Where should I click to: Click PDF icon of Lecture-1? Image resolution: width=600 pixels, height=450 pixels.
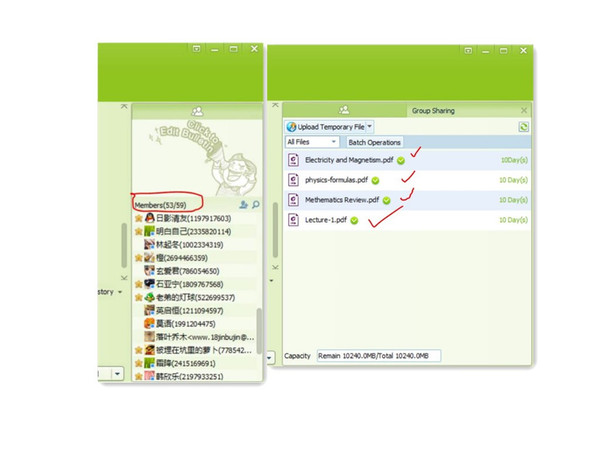[293, 220]
